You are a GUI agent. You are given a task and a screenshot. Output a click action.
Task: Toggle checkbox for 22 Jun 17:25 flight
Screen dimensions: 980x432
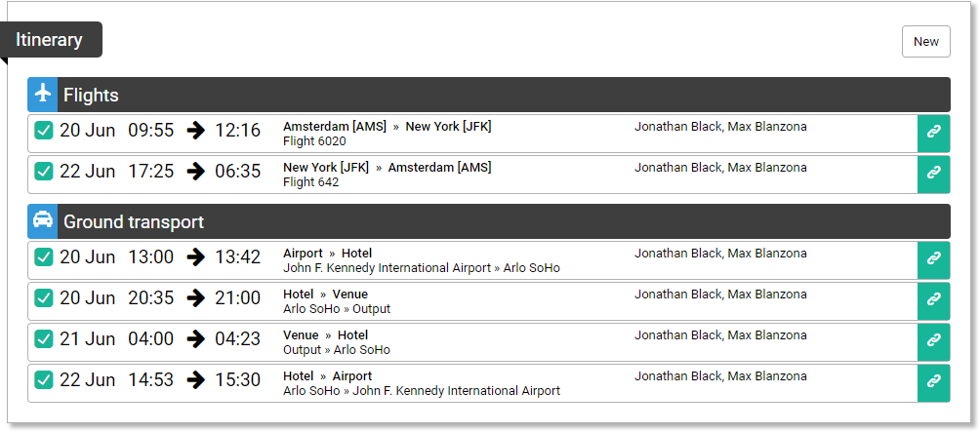click(x=43, y=171)
